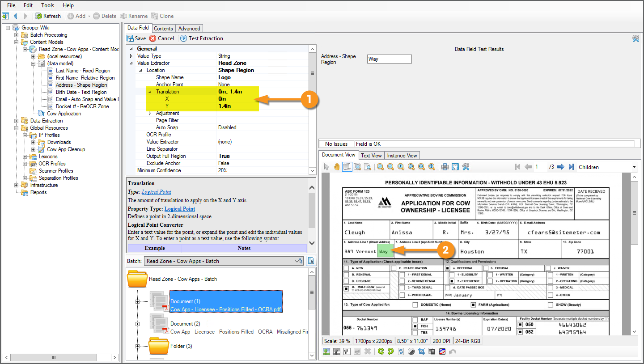Select the hand pan tool in viewer
This screenshot has width=644, height=364.
click(x=336, y=167)
